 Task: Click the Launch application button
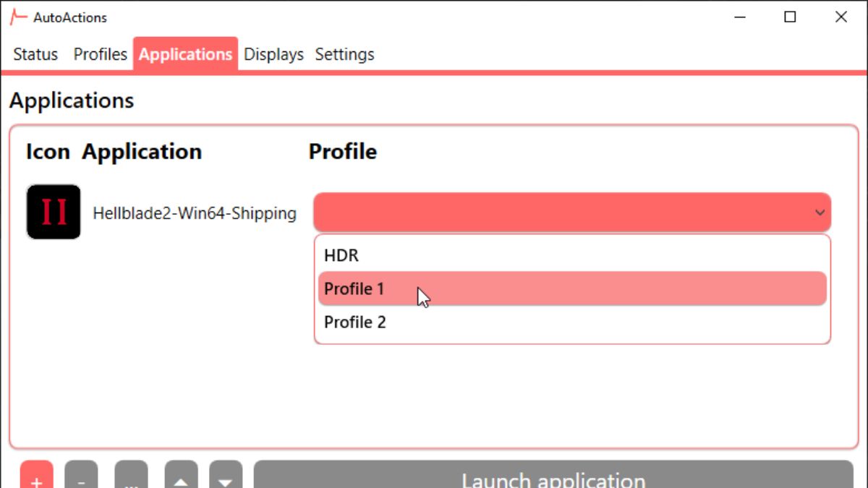click(x=553, y=476)
